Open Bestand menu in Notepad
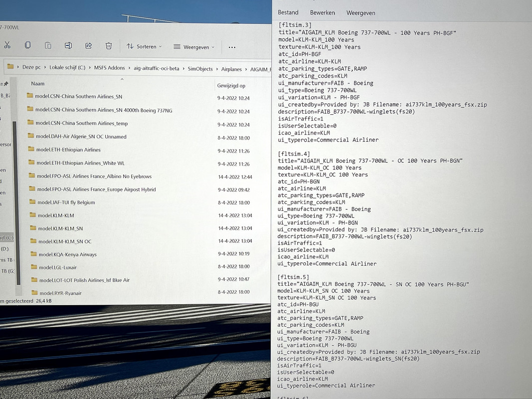The width and height of the screenshot is (532, 399). click(288, 12)
